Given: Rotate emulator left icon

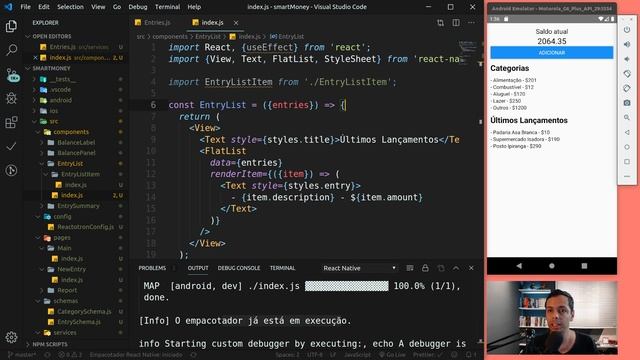Looking at the screenshot, I should [627, 74].
